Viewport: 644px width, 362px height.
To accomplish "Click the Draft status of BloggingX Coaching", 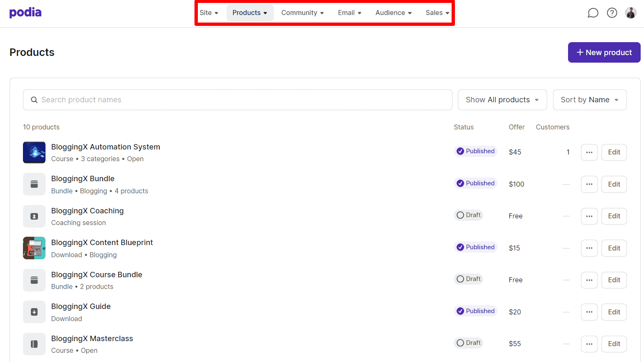I will pyautogui.click(x=469, y=215).
